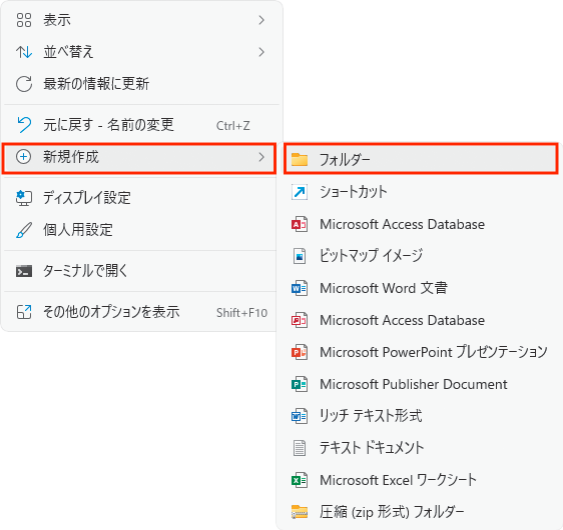The height and width of the screenshot is (530, 563).
Task: Click the PowerPoint presentation icon
Action: 299,352
